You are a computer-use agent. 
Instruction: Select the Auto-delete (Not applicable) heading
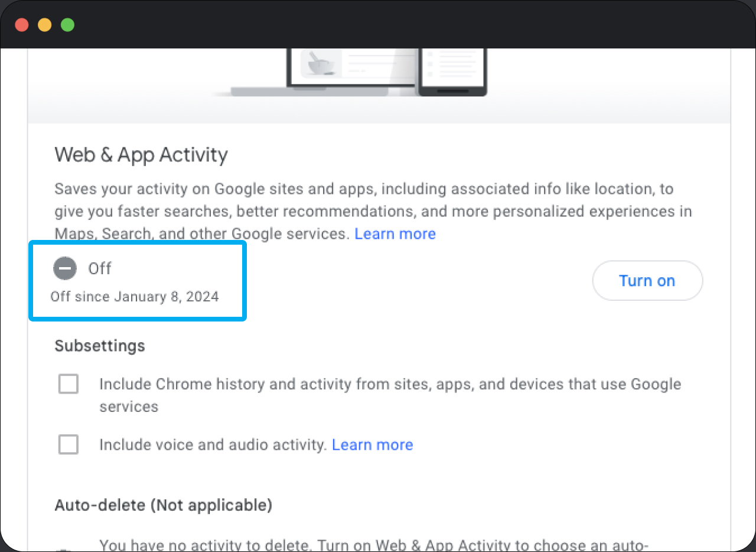(164, 505)
